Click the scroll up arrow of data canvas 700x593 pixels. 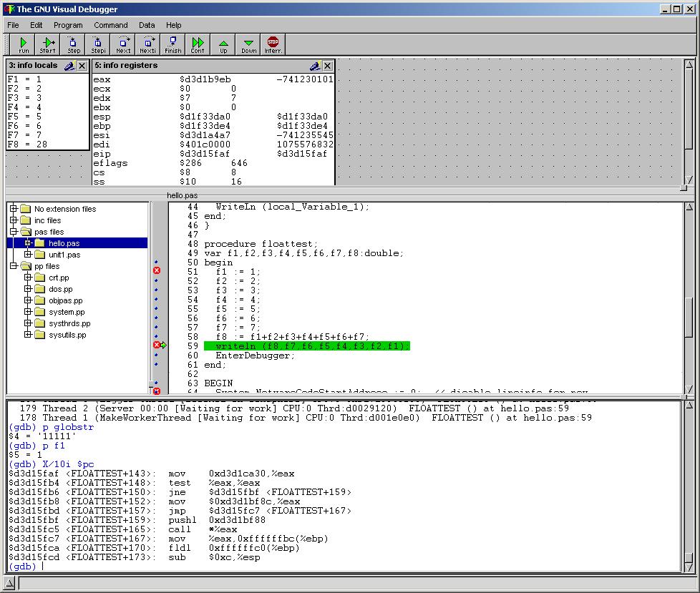(689, 64)
